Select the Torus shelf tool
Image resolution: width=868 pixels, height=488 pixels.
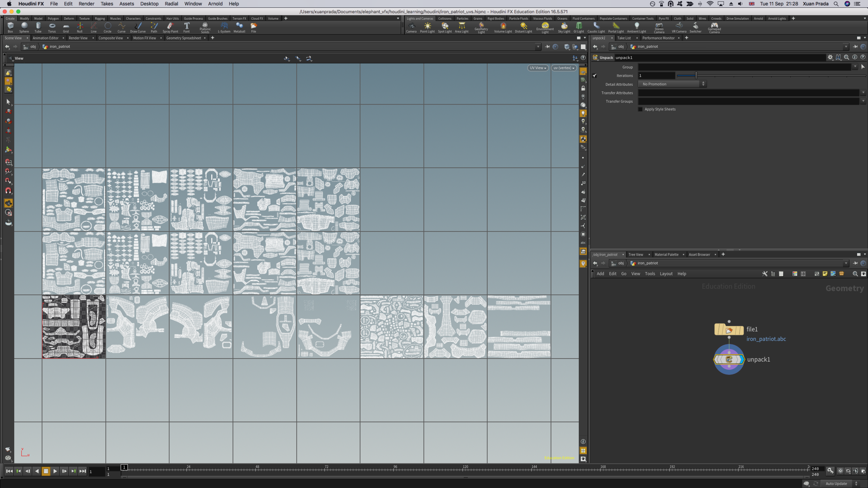(52, 27)
